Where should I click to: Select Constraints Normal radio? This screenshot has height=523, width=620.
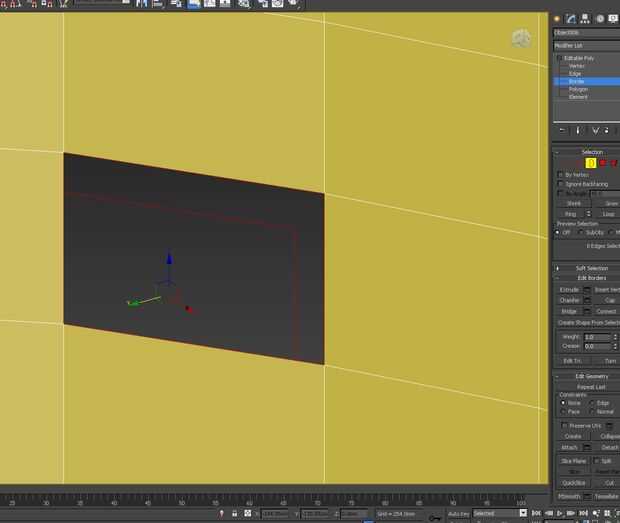tap(592, 412)
